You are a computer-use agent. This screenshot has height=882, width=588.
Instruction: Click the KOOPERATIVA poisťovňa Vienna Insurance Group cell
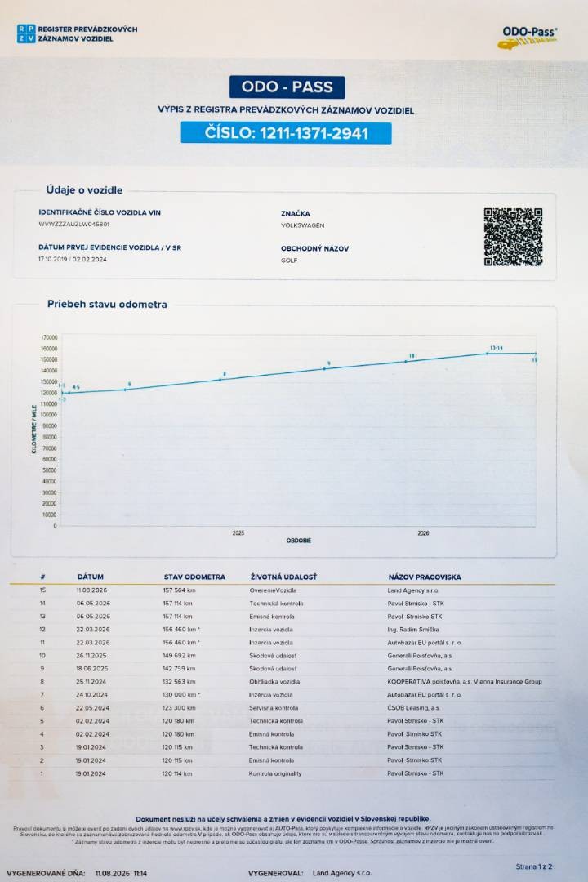coord(465,682)
